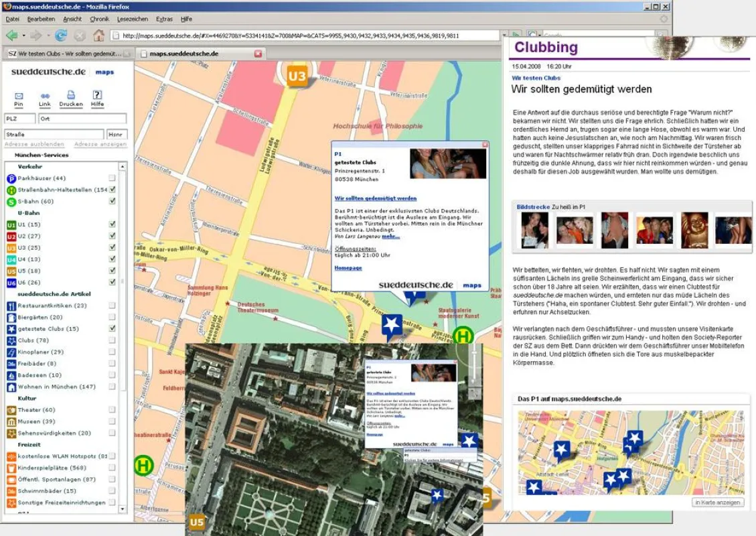The image size is (756, 536).
Task: Click the U5 station marker on aerial view
Action: 197,522
